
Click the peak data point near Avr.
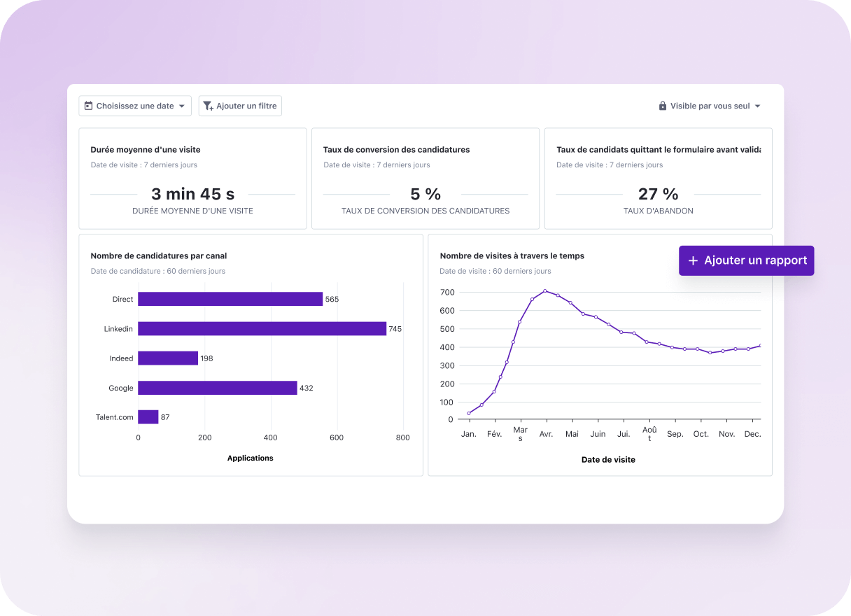[545, 290]
